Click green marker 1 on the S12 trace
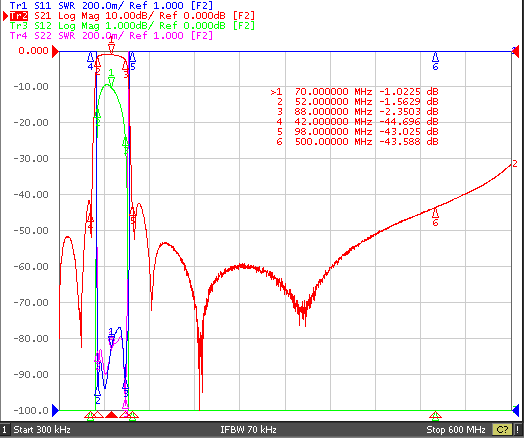 click(x=111, y=77)
